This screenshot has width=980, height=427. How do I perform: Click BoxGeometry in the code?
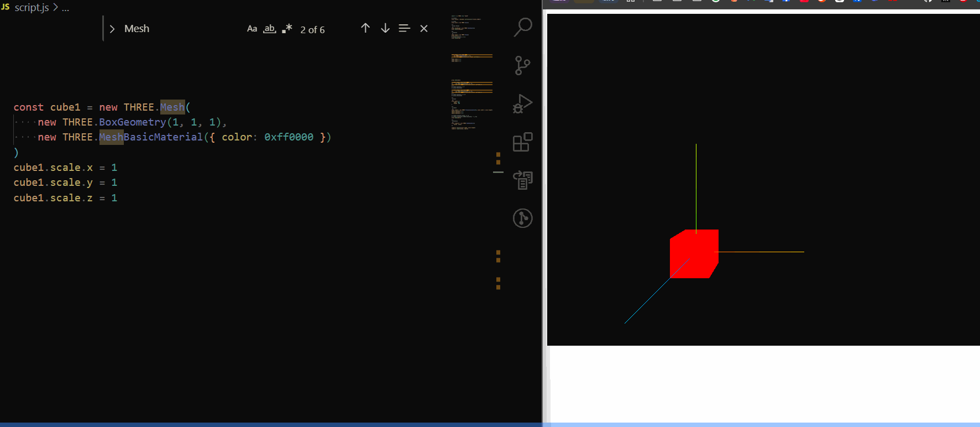click(x=133, y=122)
